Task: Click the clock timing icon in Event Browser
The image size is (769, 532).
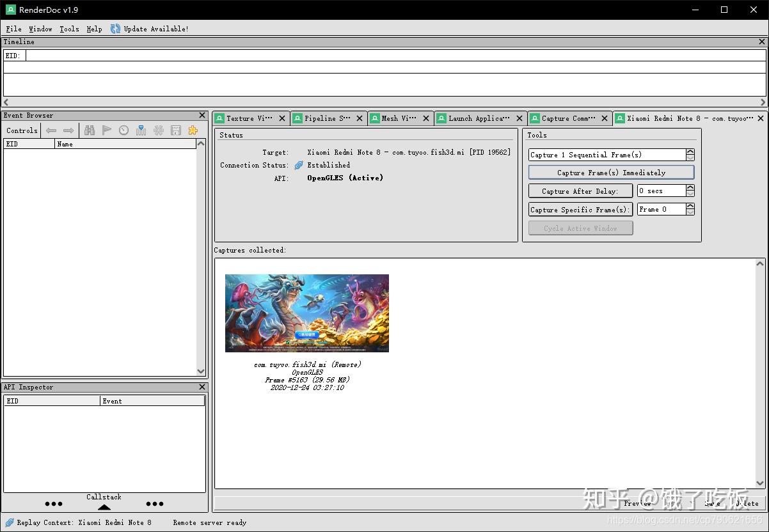Action: pyautogui.click(x=123, y=130)
